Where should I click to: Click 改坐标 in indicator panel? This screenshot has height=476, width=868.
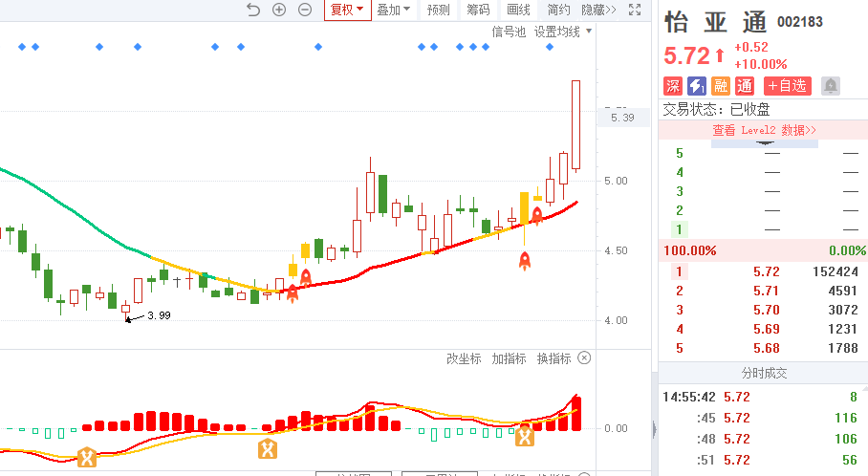(464, 358)
